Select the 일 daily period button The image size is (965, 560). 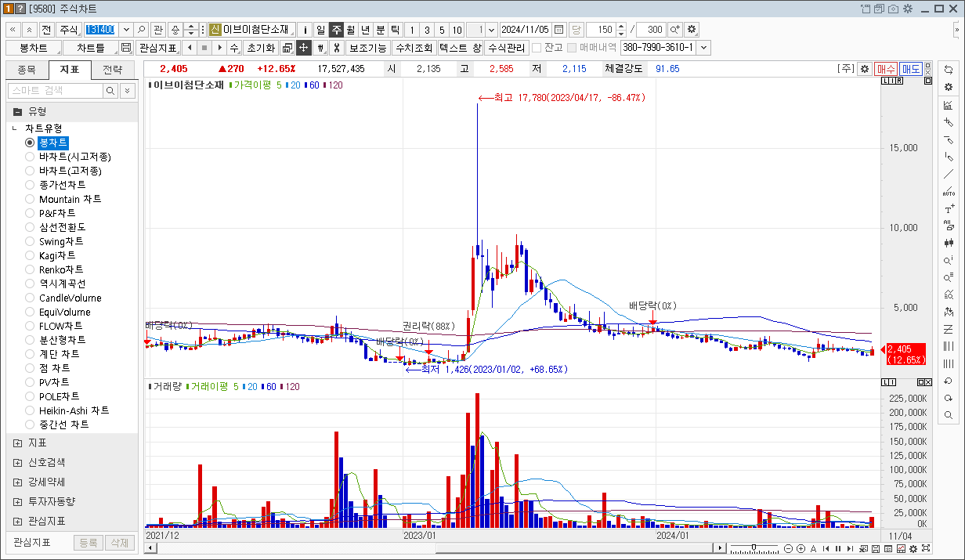click(320, 29)
